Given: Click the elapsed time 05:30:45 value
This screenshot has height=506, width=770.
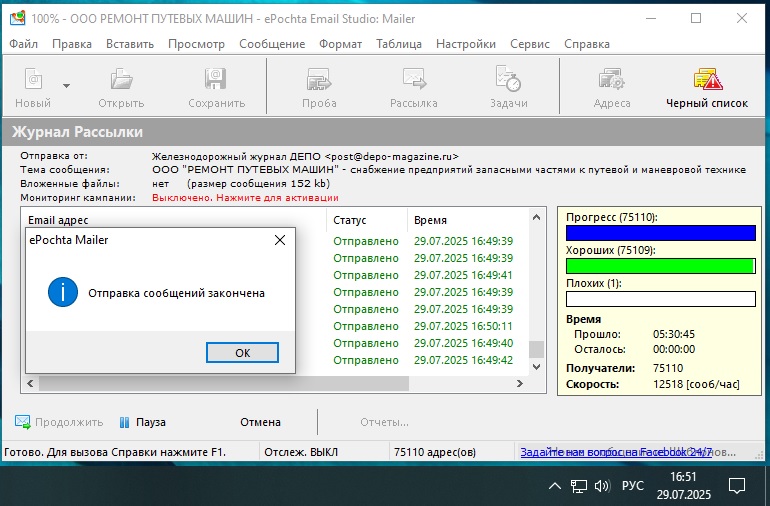Looking at the screenshot, I should (674, 334).
